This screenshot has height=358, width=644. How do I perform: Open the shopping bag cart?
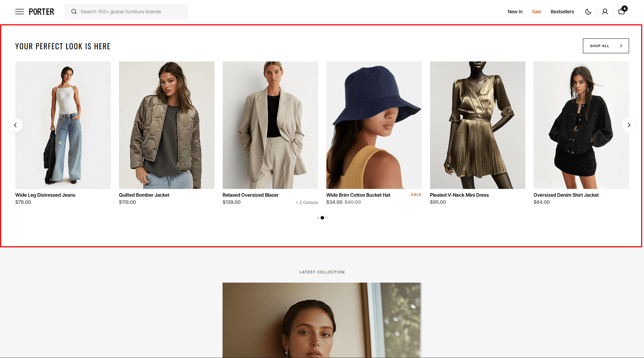(621, 11)
